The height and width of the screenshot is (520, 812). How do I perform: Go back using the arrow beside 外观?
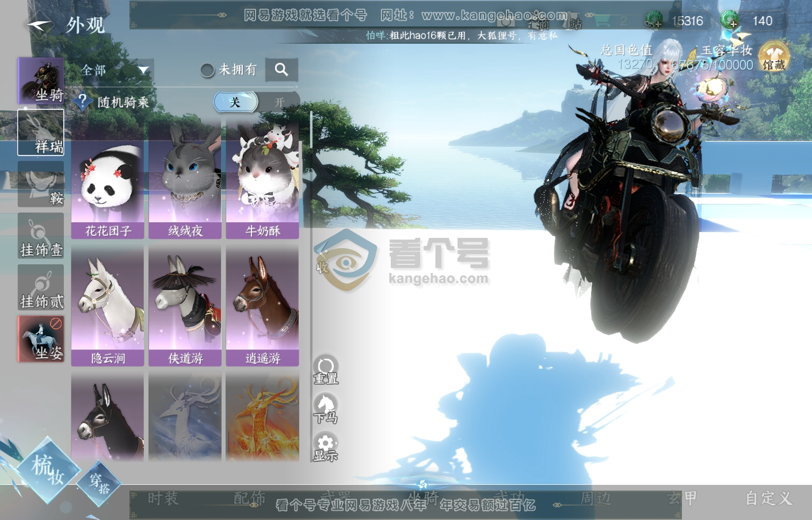pyautogui.click(x=38, y=25)
